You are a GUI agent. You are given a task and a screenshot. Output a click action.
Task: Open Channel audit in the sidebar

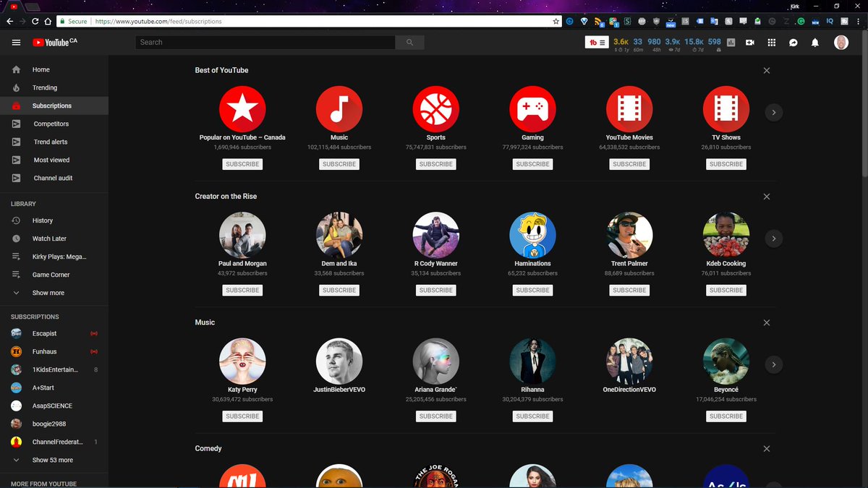click(54, 178)
